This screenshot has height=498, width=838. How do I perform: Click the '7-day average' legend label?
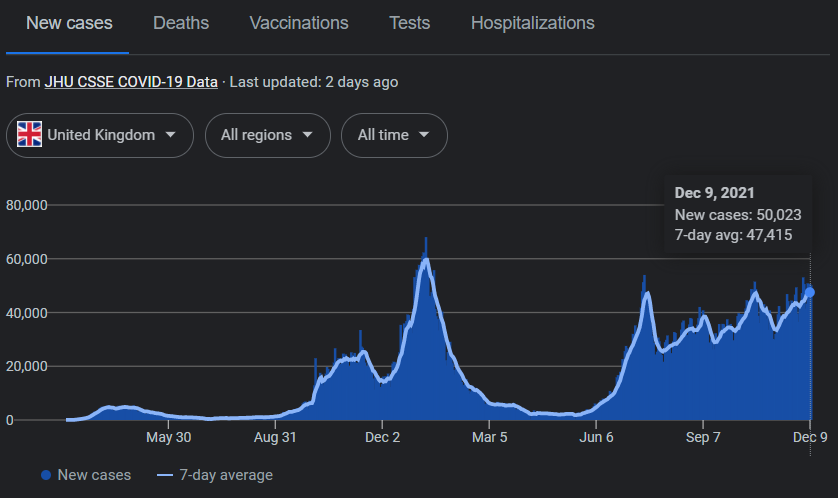(226, 475)
